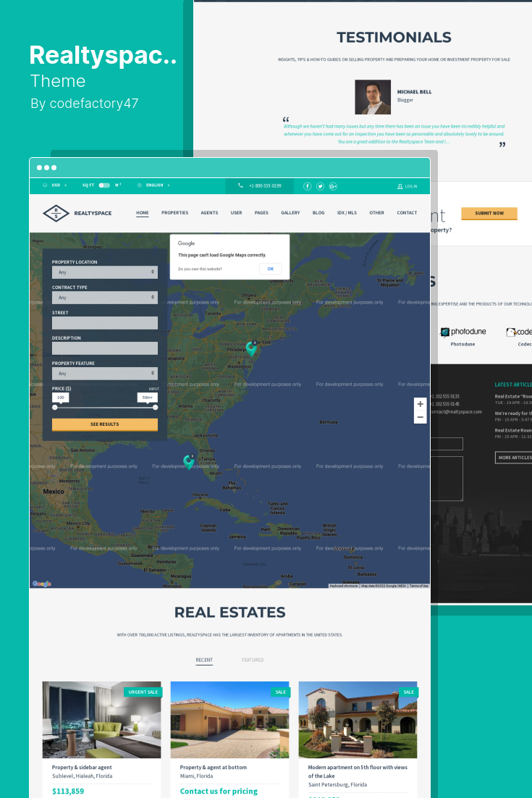Open the Properties menu item

[175, 213]
